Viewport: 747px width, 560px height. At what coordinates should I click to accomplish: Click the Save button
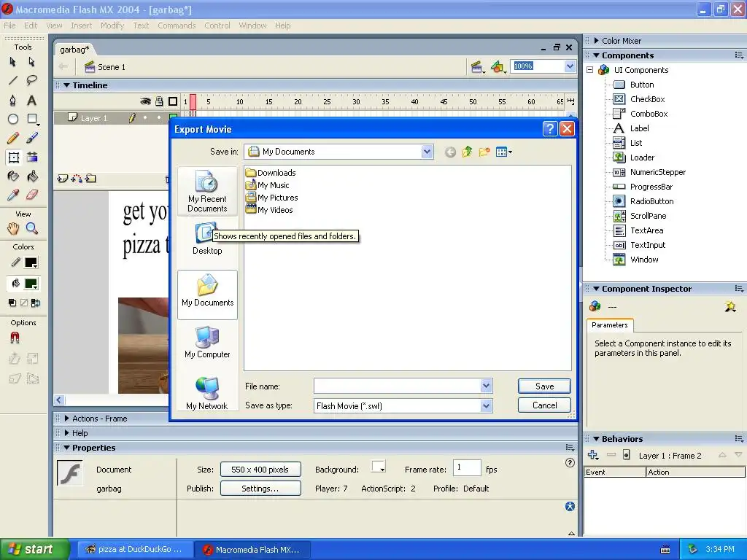[544, 386]
